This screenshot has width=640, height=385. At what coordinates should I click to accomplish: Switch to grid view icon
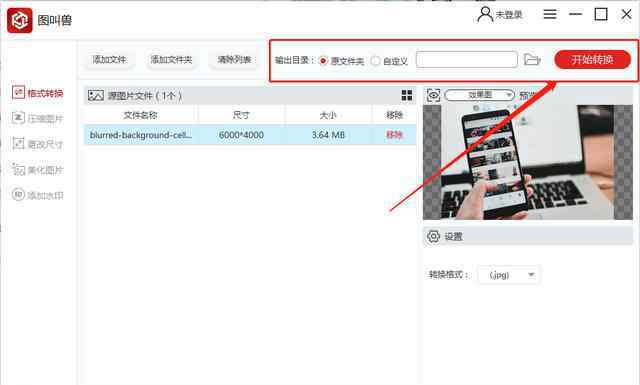(407, 96)
